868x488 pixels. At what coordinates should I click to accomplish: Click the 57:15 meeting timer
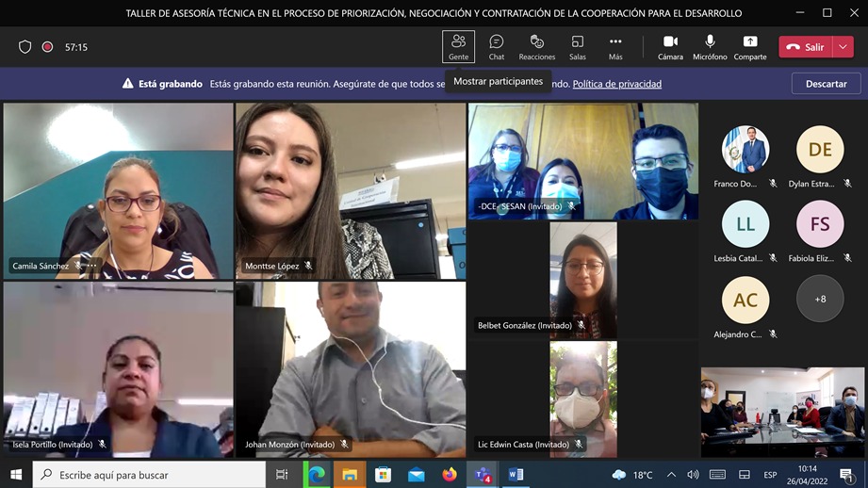tap(76, 47)
